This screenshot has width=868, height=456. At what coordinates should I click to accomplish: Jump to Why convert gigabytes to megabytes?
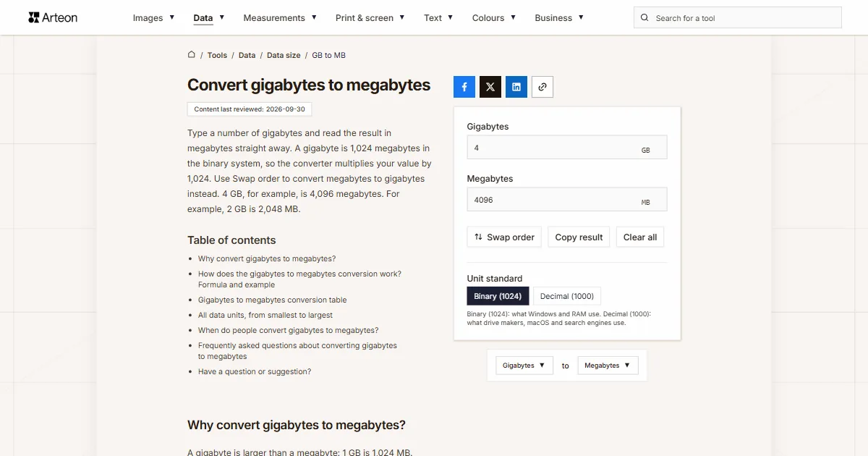(x=267, y=258)
